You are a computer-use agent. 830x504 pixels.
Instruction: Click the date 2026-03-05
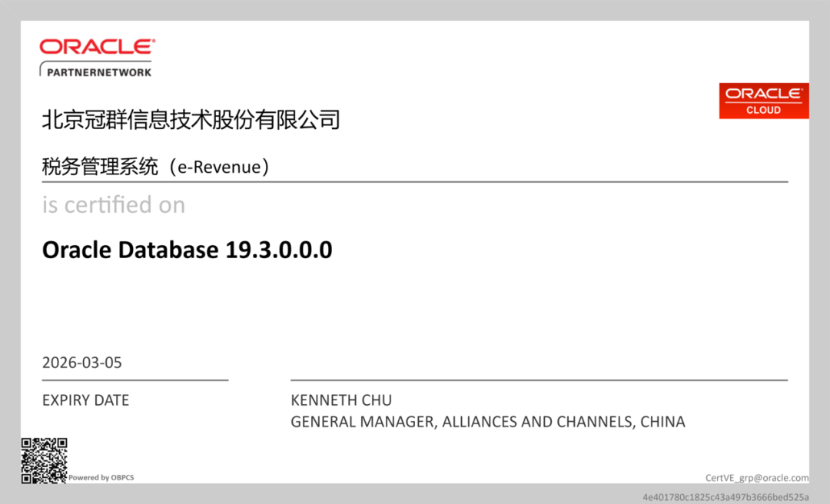(x=82, y=363)
